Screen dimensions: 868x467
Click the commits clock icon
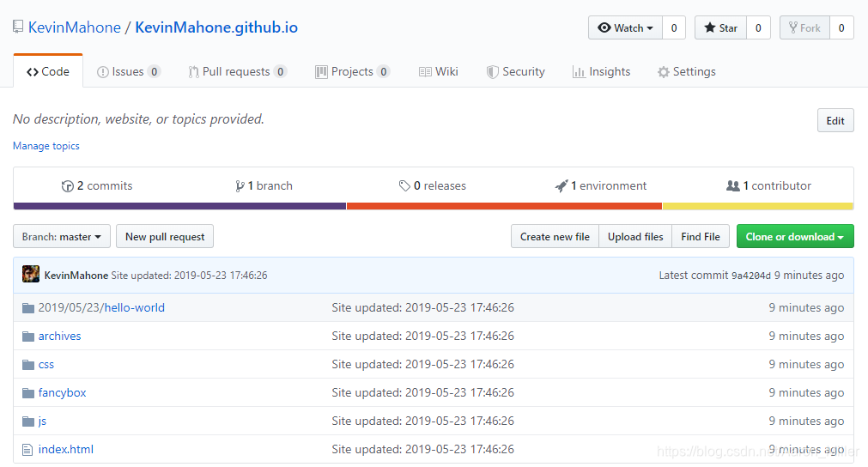point(68,186)
